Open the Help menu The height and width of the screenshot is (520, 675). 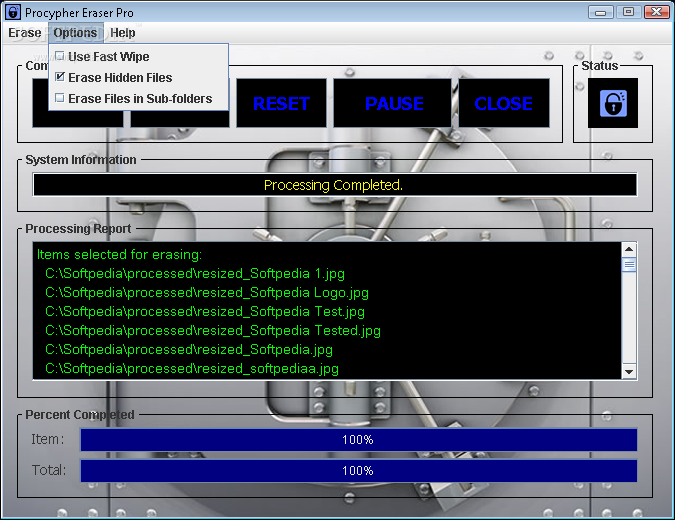point(123,33)
